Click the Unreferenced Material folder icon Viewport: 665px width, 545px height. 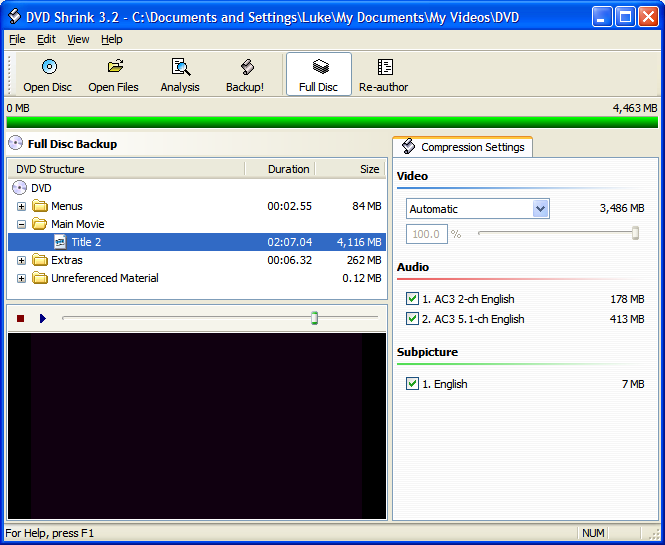(x=40, y=278)
